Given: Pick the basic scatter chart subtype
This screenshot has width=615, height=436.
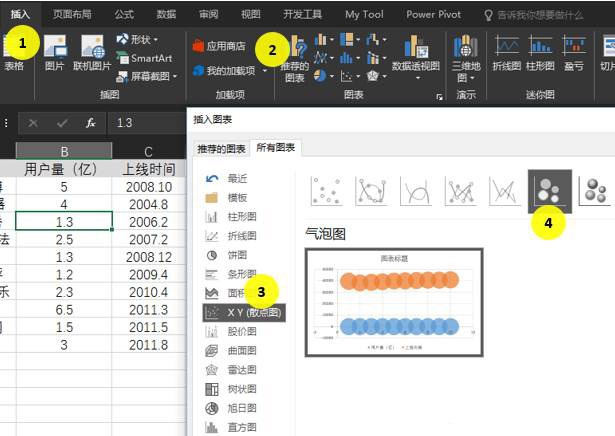Looking at the screenshot, I should (322, 189).
